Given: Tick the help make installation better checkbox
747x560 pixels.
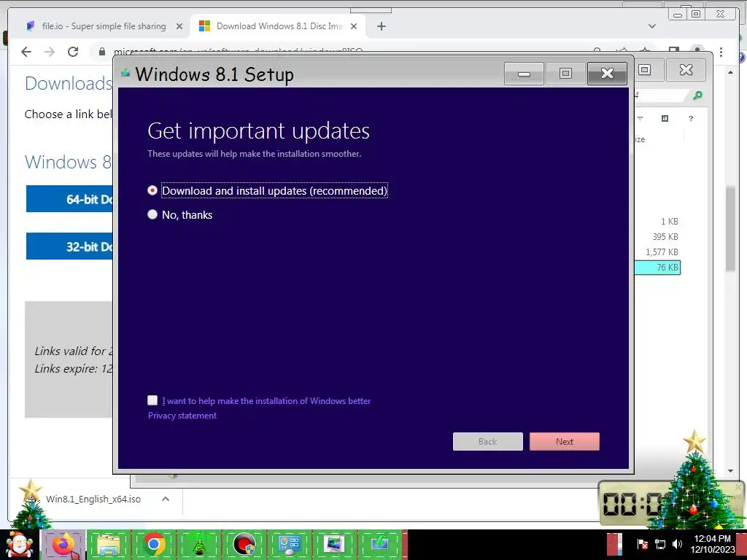Looking at the screenshot, I should 152,400.
